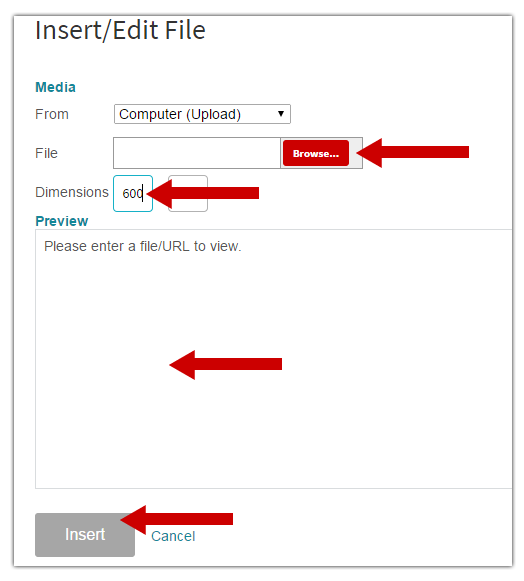
Task: Click the Dimensions field label
Action: point(72,192)
